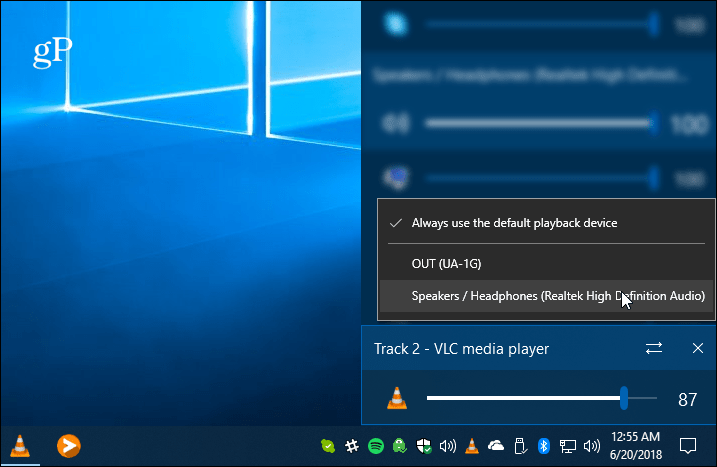The height and width of the screenshot is (467, 717).
Task: Click the speaker icon beside the clock
Action: point(592,446)
